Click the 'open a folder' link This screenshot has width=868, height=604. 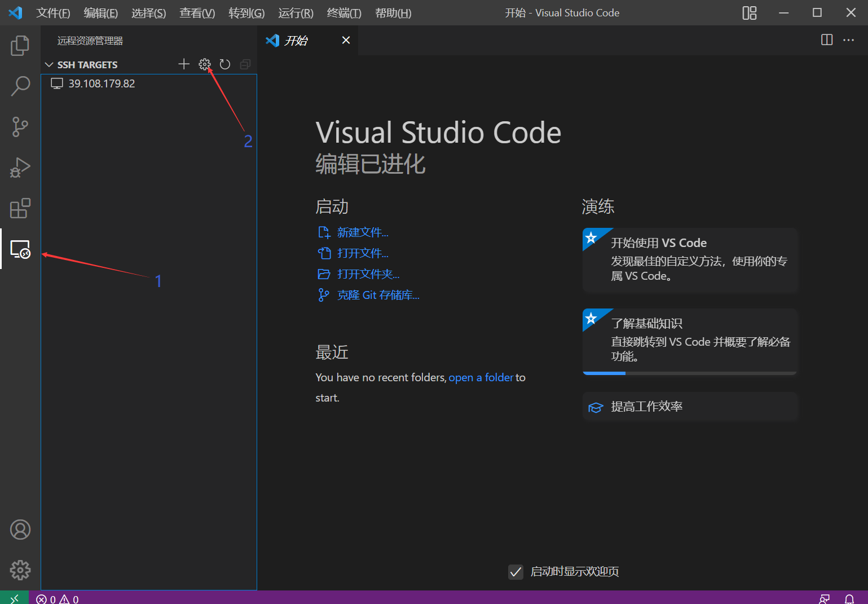(481, 377)
